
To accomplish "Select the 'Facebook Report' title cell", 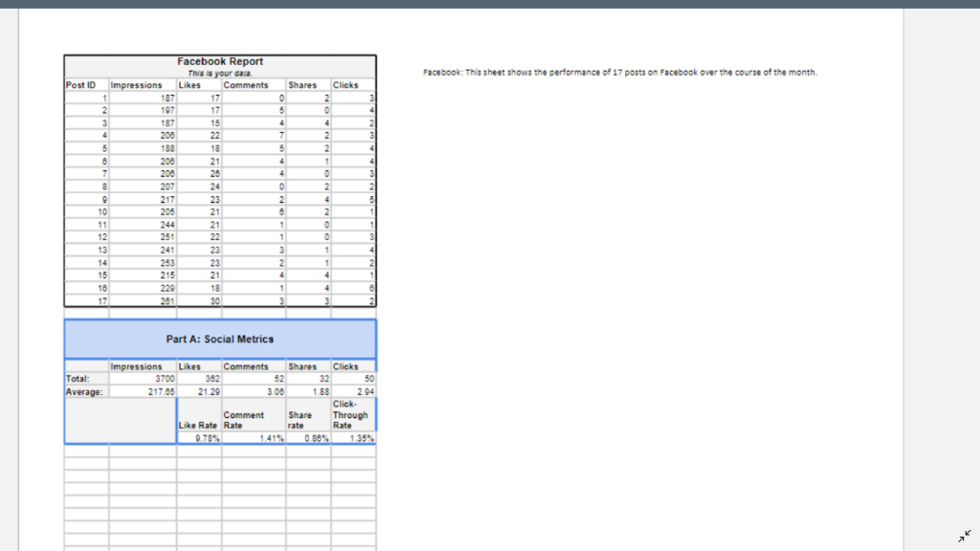I will [220, 61].
